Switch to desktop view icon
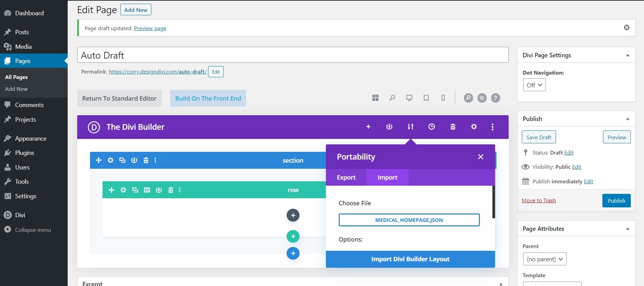The image size is (644, 286). [409, 98]
